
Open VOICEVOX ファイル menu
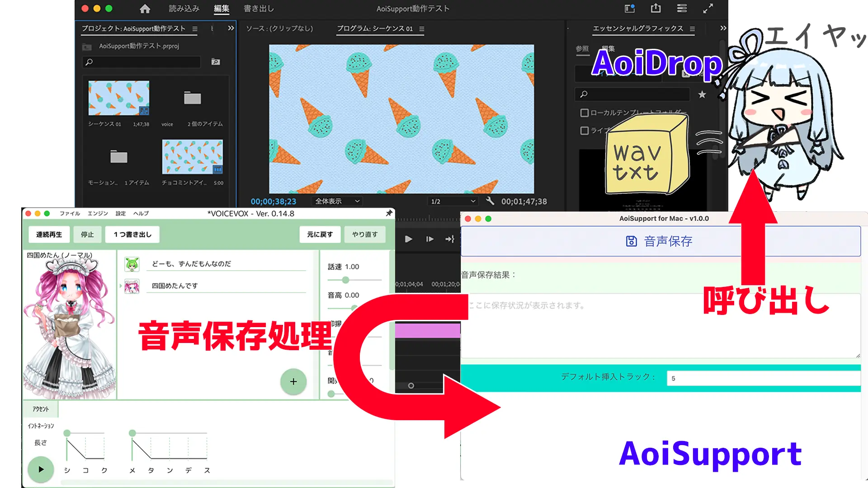[x=70, y=213]
